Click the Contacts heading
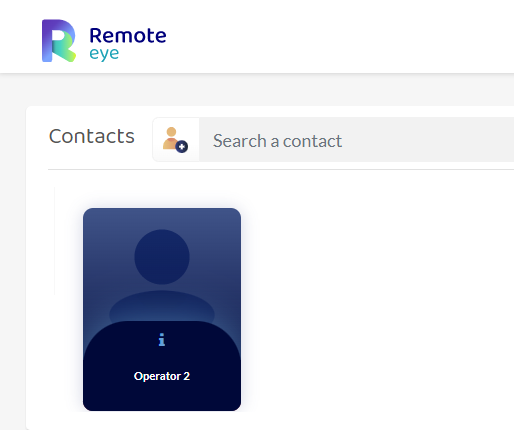The image size is (514, 430). click(x=92, y=136)
